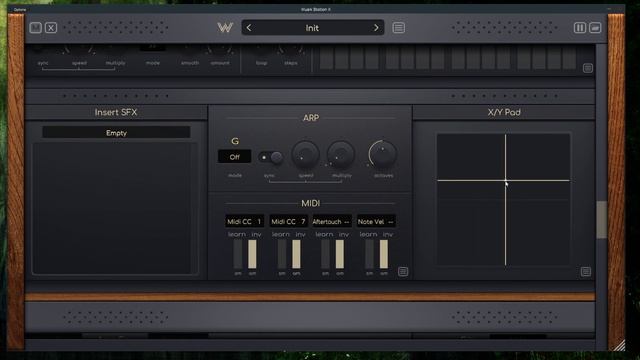Click the vertical scrollbar thumb on the right
This screenshot has width=640, height=360.
601,220
